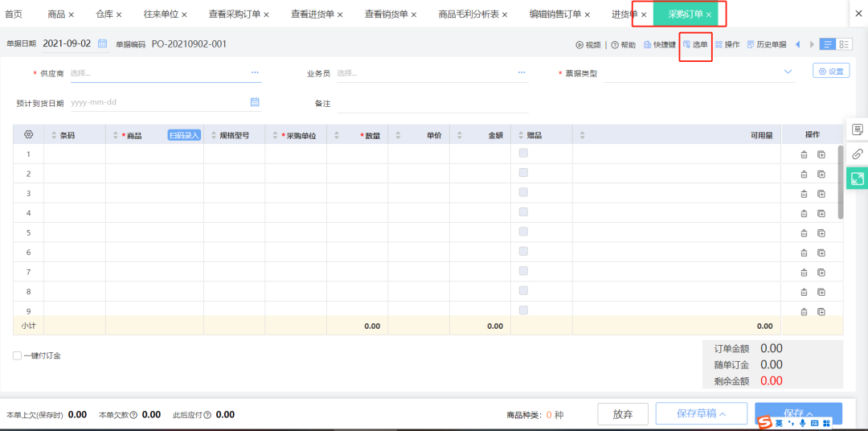Sort table by 采购单位 column

click(276, 135)
